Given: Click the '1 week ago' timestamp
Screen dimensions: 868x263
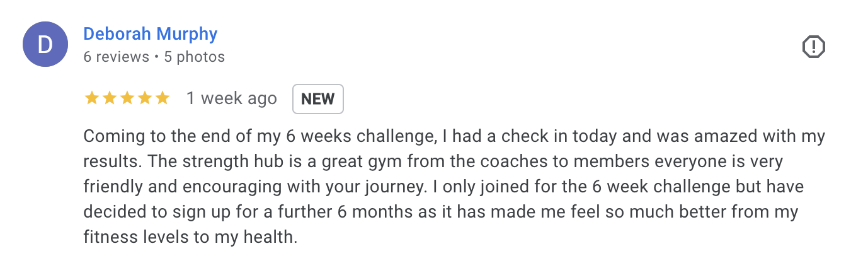Looking at the screenshot, I should click(231, 99).
